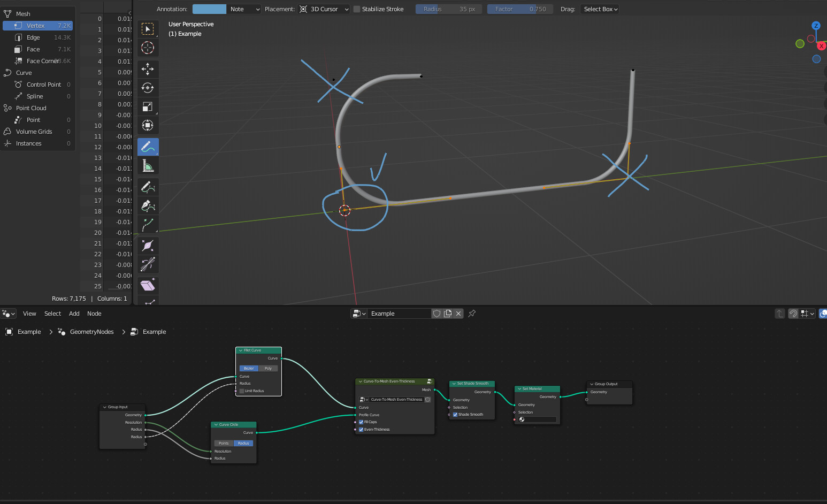Open the Select menu in node editor
The image size is (827, 504).
click(52, 314)
